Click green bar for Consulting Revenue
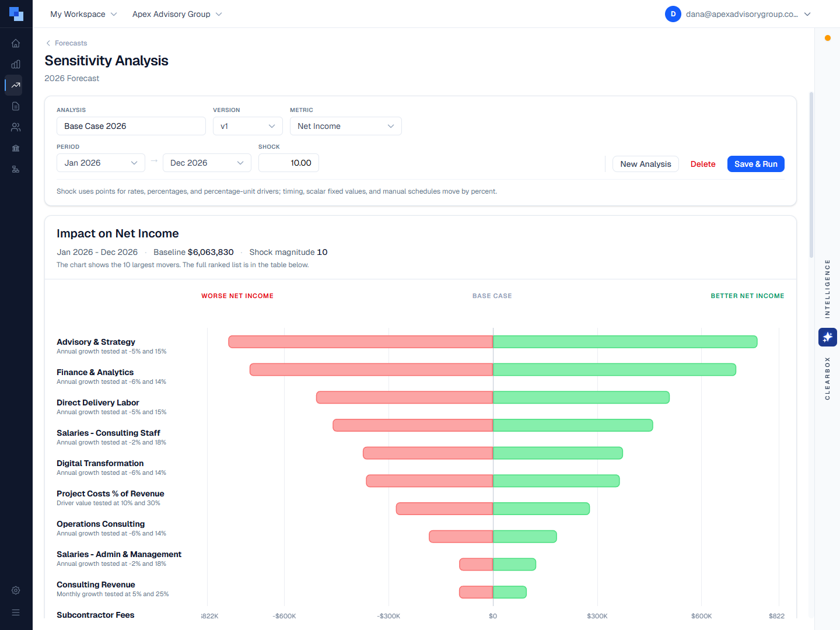 [x=514, y=564]
